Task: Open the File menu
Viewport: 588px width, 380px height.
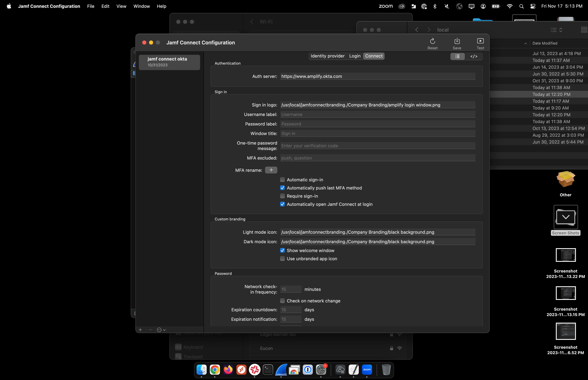Action: click(x=91, y=6)
